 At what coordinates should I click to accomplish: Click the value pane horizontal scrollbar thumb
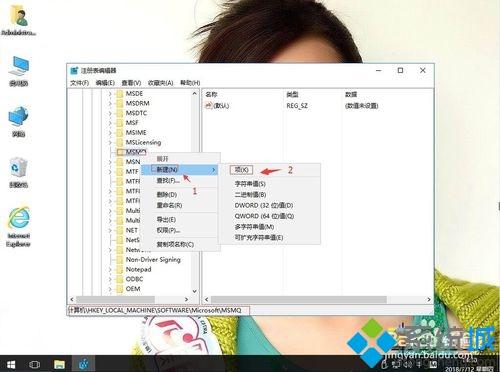pos(299,299)
